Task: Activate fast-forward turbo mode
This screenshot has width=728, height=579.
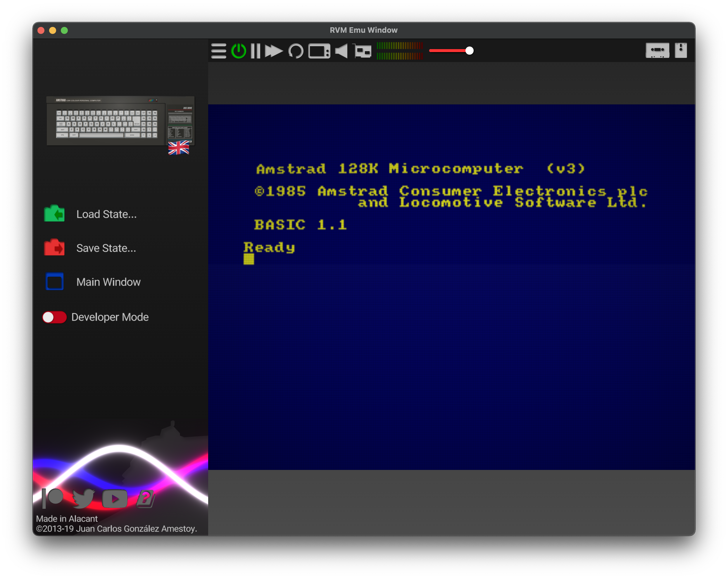Action: 273,51
